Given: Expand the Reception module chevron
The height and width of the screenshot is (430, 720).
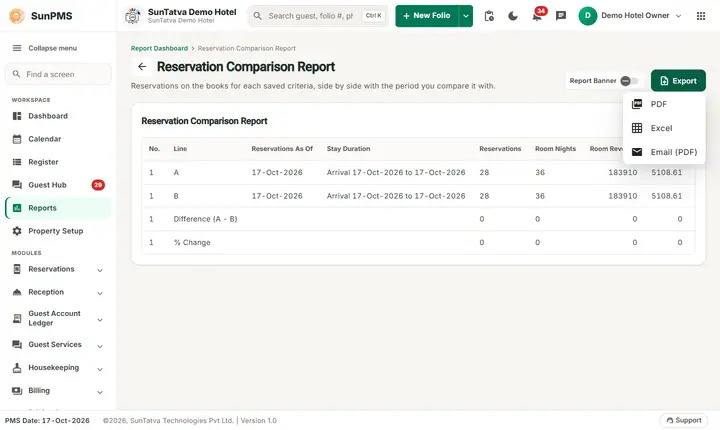Looking at the screenshot, I should tap(100, 293).
